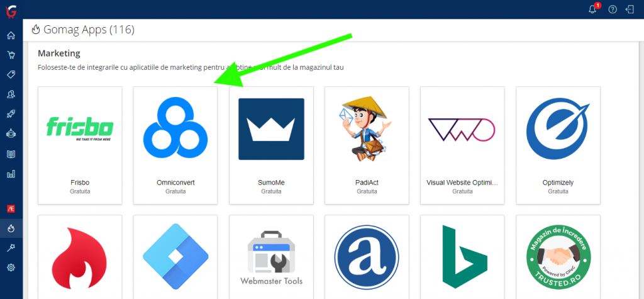644x299 pixels.
Task: Click the logout exit icon
Action: click(630, 9)
